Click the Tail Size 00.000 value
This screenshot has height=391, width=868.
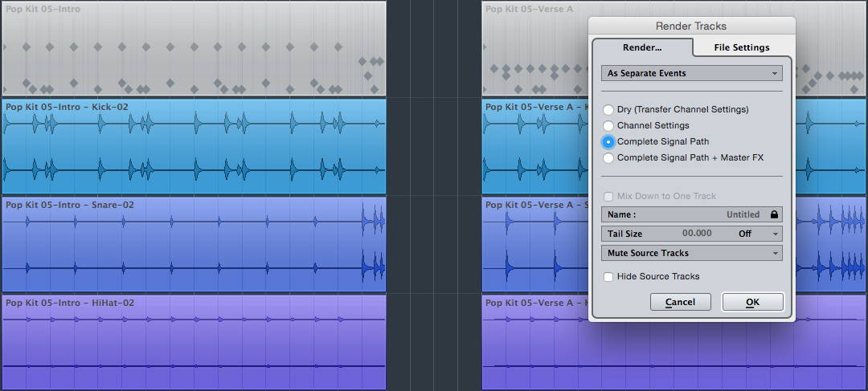tap(697, 234)
